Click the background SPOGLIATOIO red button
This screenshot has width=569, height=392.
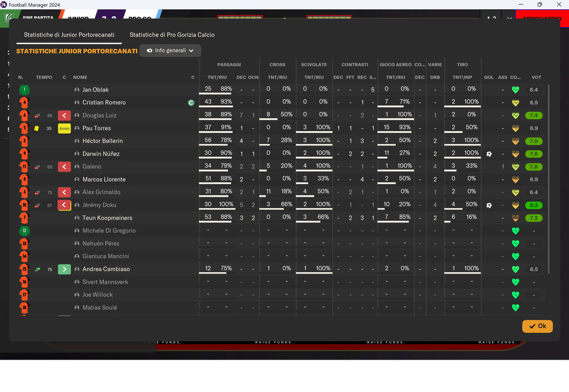tap(542, 18)
